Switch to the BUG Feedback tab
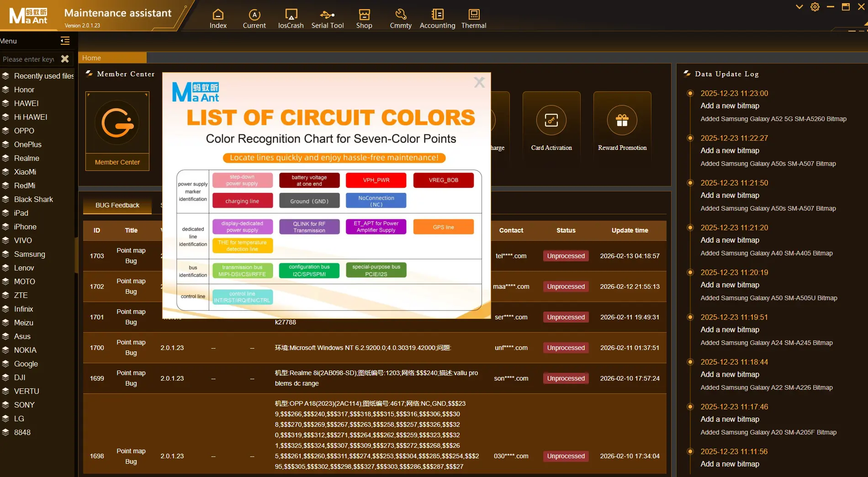The image size is (868, 477). 117,205
